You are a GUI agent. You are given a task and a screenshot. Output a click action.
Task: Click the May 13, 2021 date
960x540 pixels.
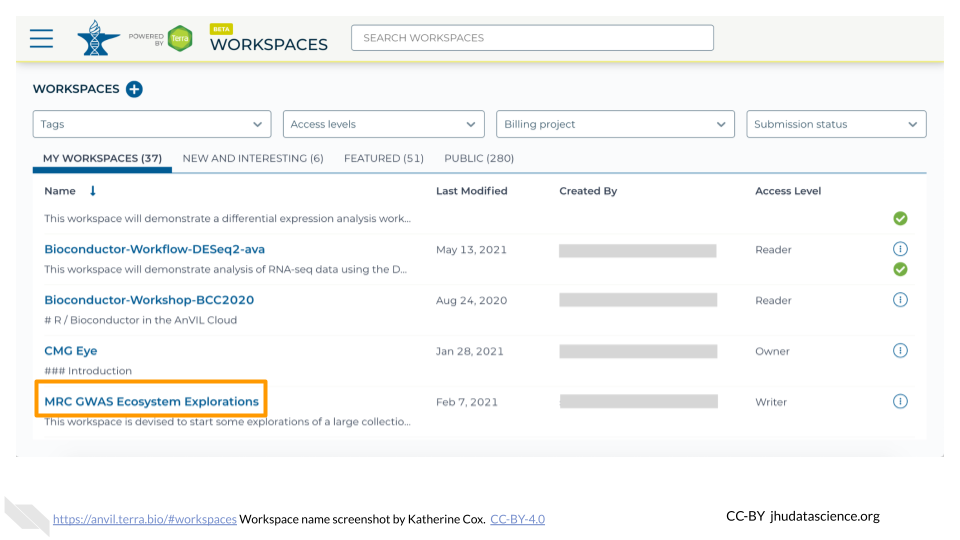(471, 250)
